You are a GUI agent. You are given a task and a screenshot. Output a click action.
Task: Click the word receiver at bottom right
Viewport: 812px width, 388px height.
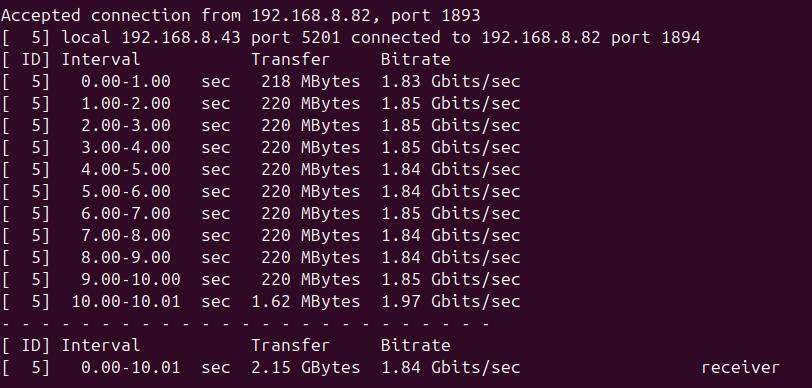(x=740, y=367)
